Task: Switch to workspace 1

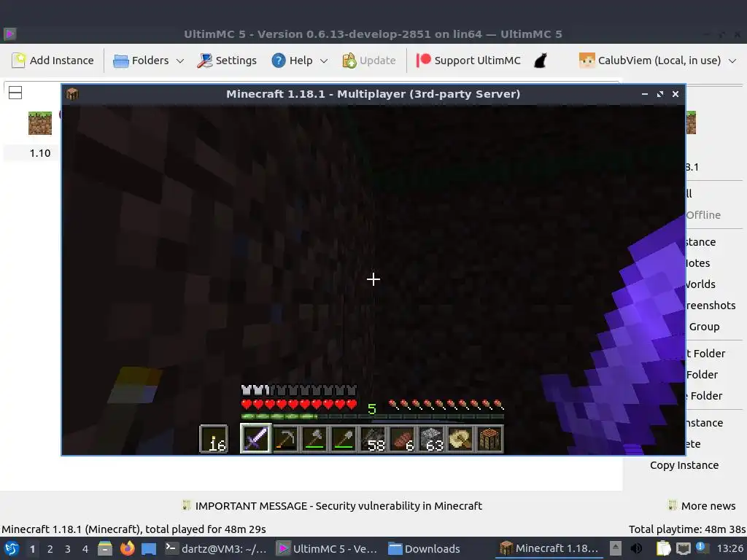Action: [32, 549]
